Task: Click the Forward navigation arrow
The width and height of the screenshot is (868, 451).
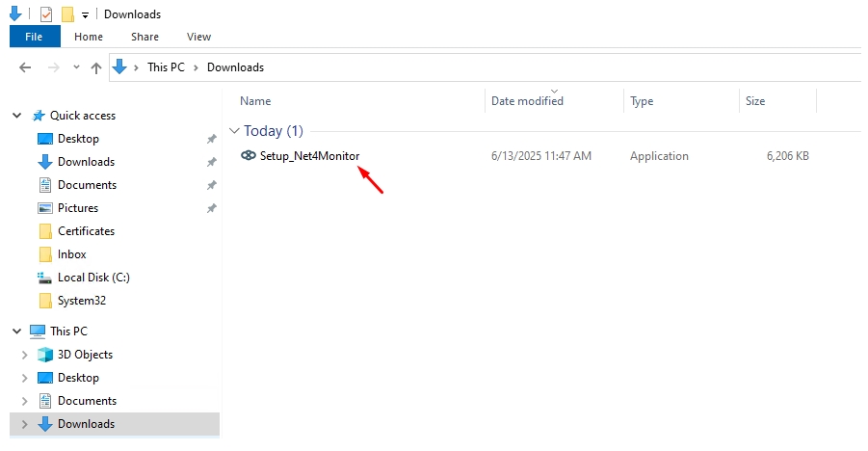Action: pos(54,67)
